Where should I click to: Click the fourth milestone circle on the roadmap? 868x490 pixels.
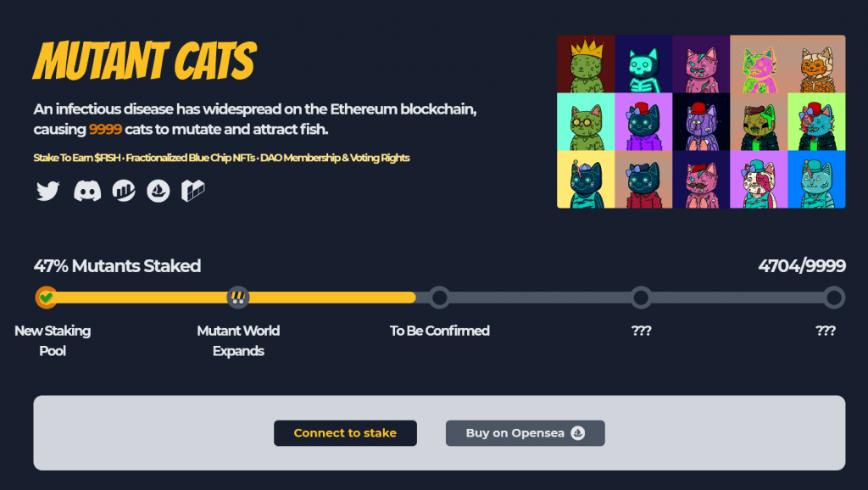click(x=641, y=298)
